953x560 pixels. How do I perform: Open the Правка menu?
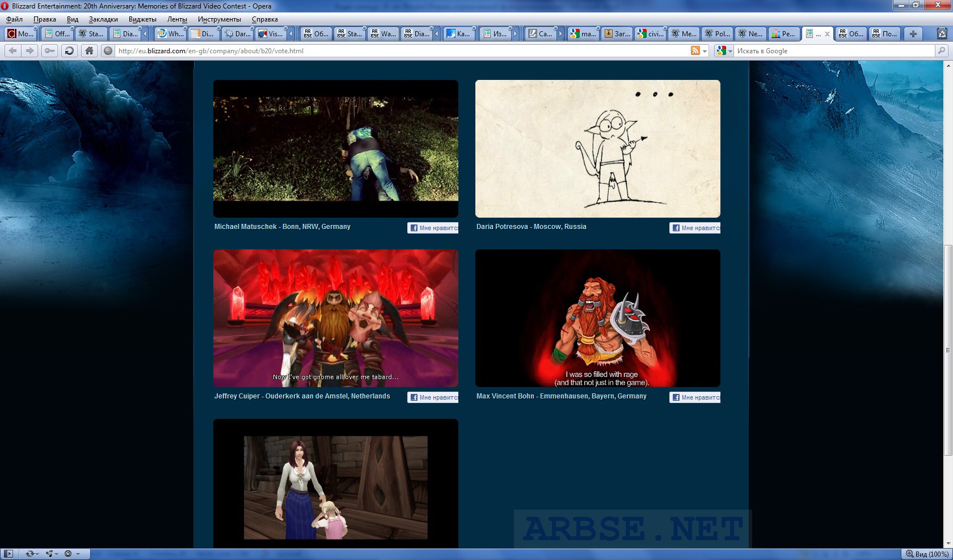click(45, 19)
